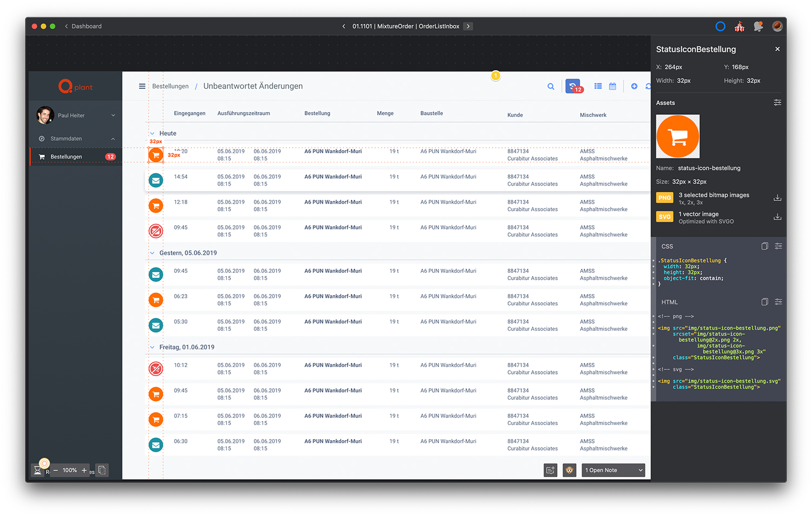
Task: Open HTML code settings
Action: point(778,302)
